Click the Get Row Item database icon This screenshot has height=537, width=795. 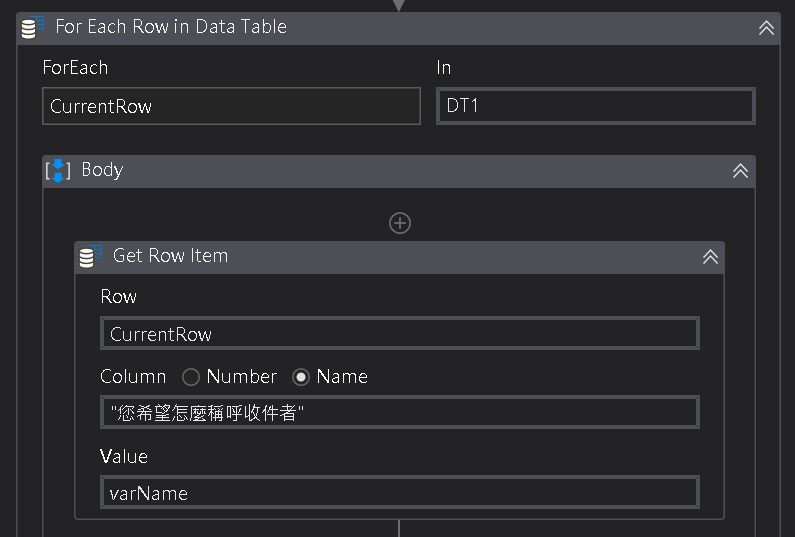pyautogui.click(x=90, y=257)
